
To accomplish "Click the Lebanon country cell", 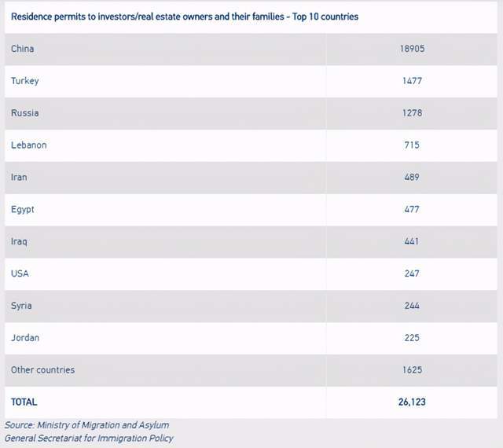I will 29,145.
